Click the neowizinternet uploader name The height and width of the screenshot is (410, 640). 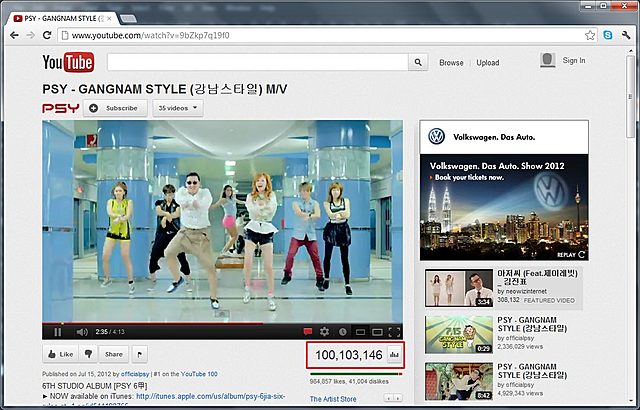528,291
